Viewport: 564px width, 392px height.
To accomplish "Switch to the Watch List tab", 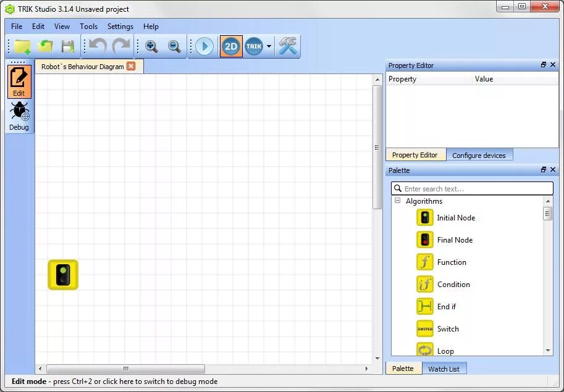I will [444, 369].
